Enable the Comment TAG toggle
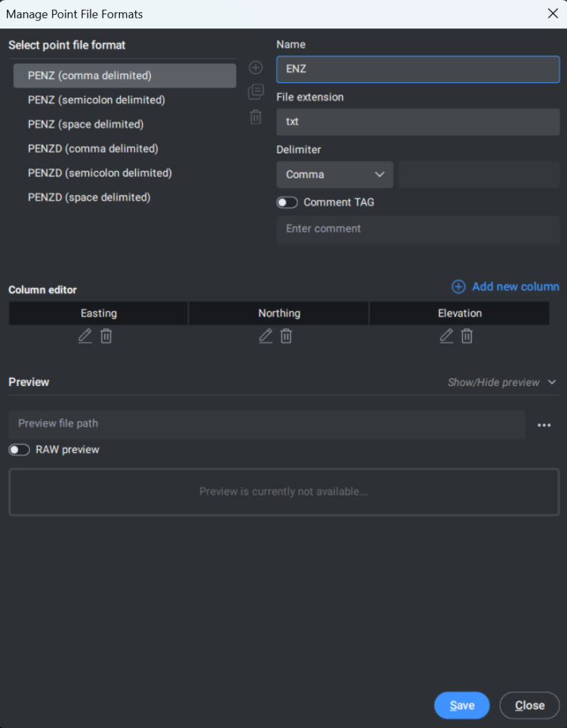 tap(287, 203)
